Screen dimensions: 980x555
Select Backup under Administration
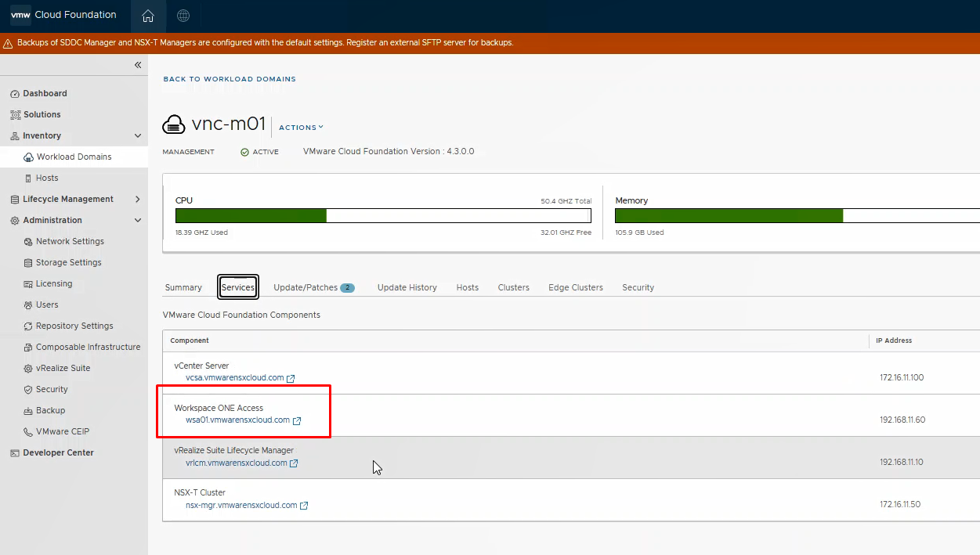(50, 411)
